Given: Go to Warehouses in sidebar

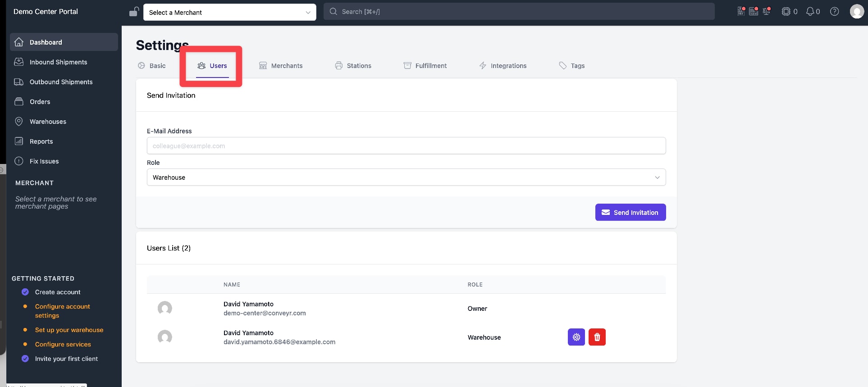Looking at the screenshot, I should (x=64, y=121).
